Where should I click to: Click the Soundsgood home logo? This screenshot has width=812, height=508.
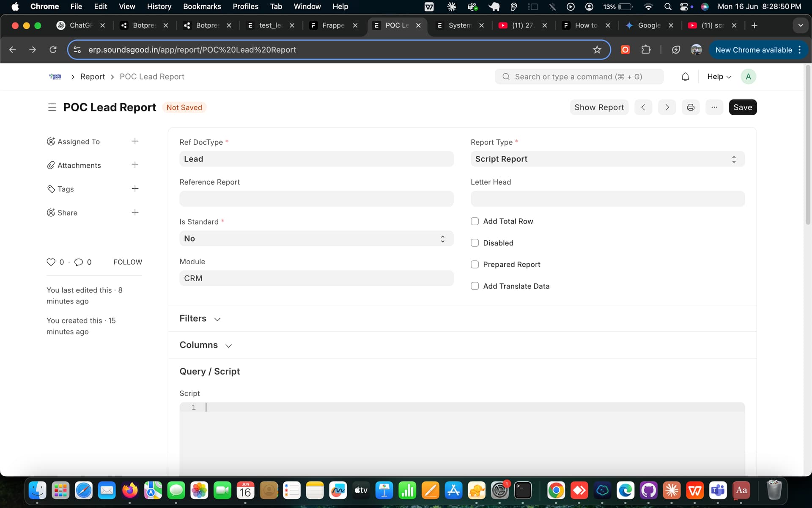tap(55, 77)
